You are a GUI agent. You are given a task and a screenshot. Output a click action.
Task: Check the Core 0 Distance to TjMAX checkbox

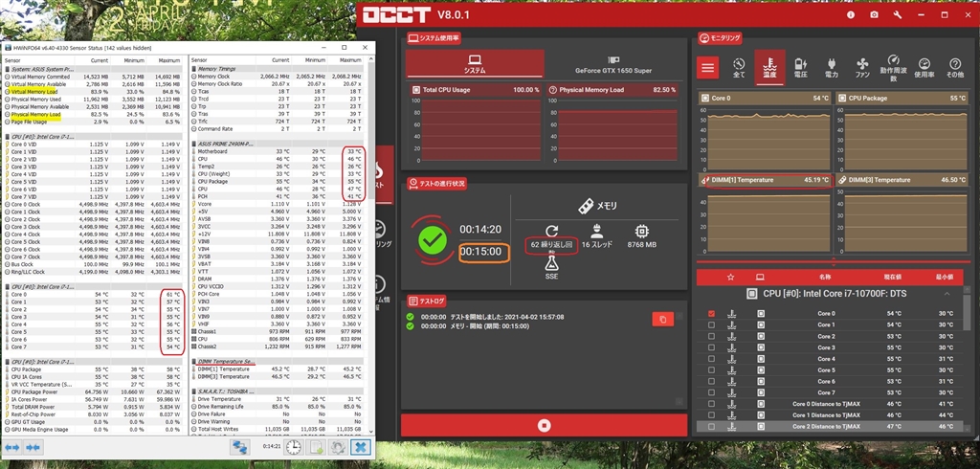[x=711, y=403]
